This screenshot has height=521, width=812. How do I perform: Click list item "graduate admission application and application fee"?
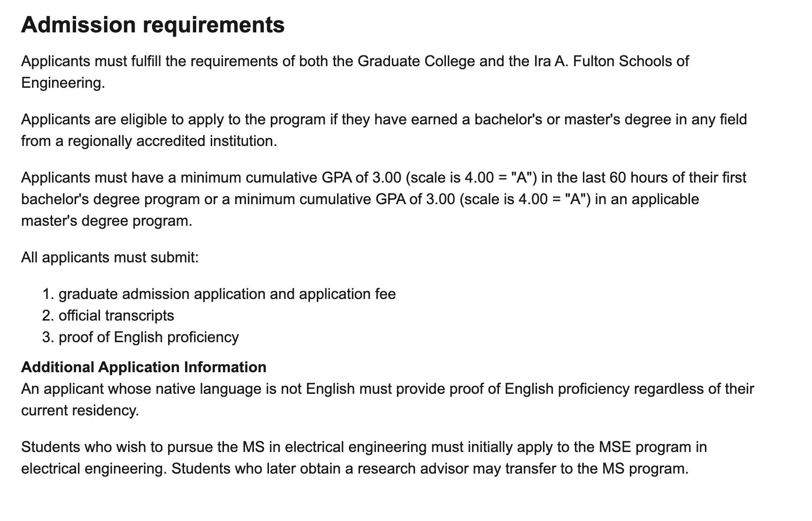[x=227, y=294]
